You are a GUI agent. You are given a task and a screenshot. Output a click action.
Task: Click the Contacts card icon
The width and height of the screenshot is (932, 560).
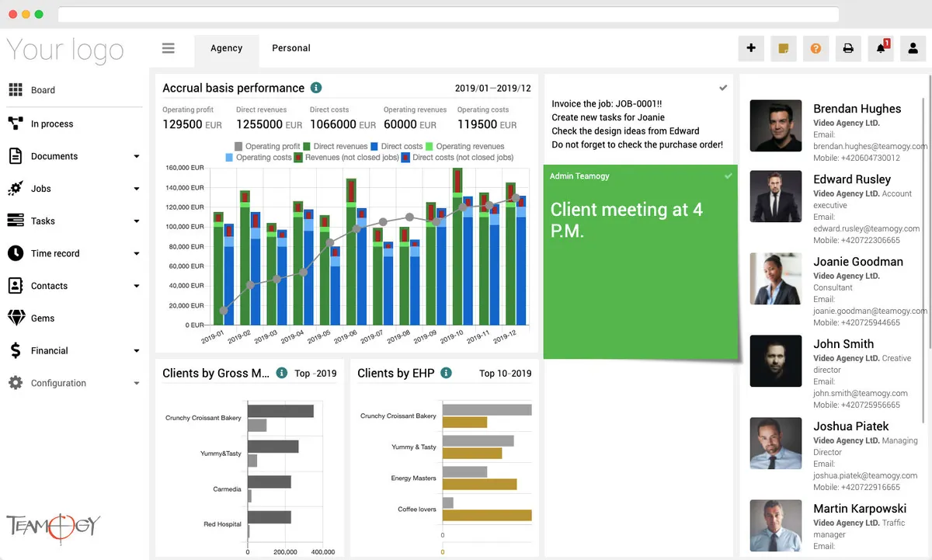16,286
